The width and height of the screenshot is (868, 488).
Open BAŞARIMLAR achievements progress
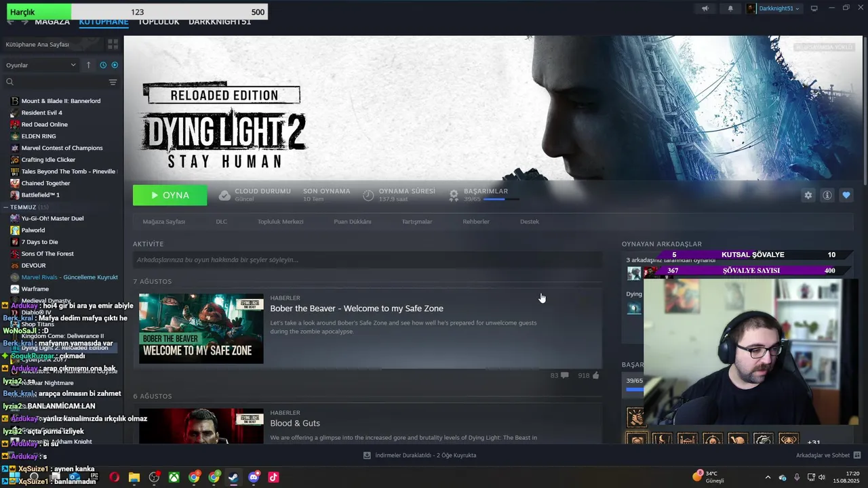click(x=485, y=195)
